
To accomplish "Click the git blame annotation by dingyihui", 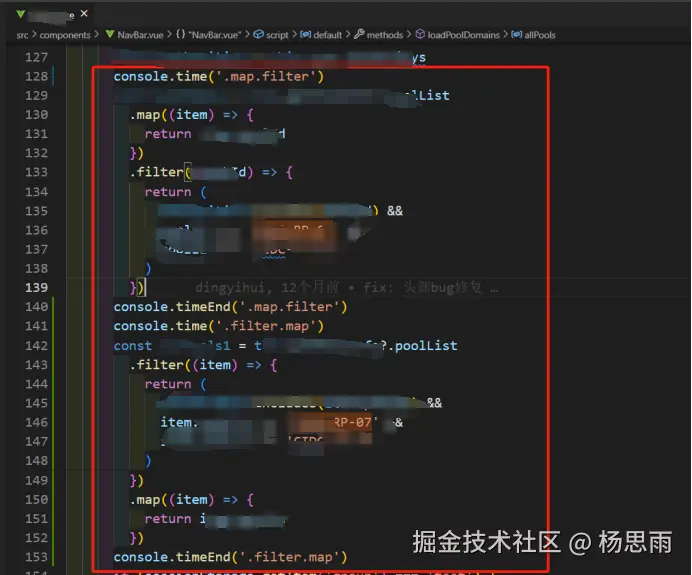I will click(x=346, y=288).
